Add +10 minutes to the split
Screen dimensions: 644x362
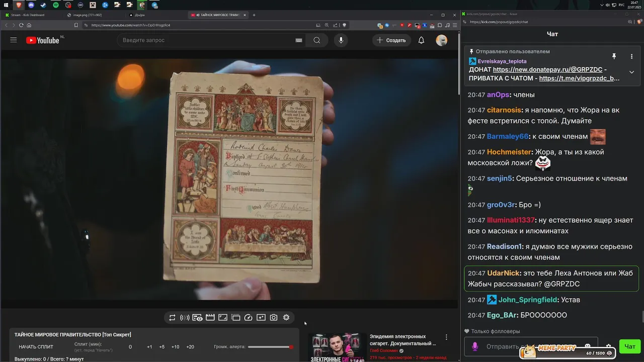click(175, 347)
